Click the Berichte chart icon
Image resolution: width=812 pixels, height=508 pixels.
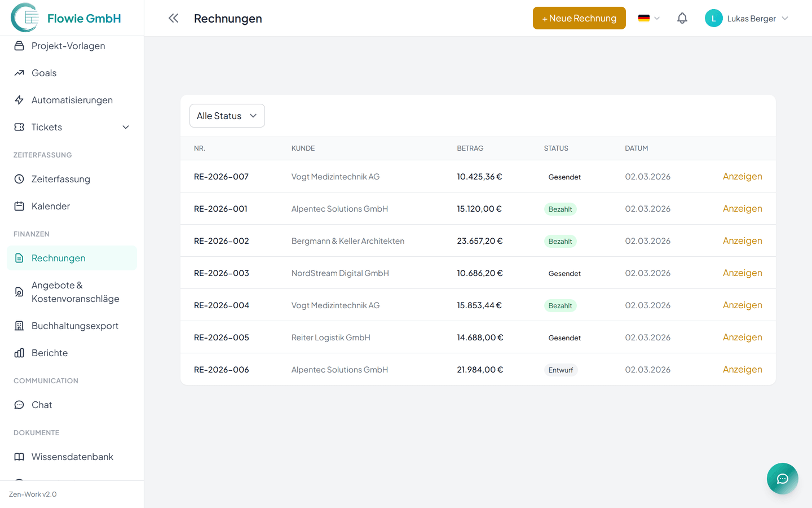(x=19, y=353)
